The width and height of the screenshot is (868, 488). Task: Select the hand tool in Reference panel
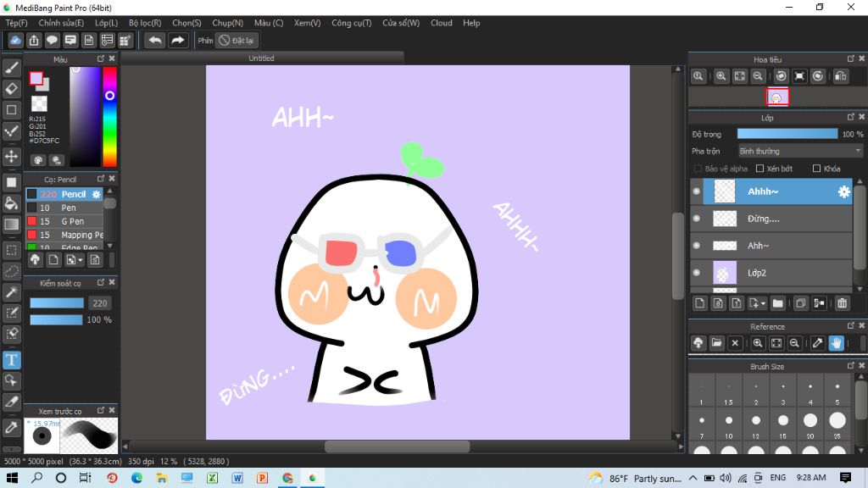click(836, 343)
